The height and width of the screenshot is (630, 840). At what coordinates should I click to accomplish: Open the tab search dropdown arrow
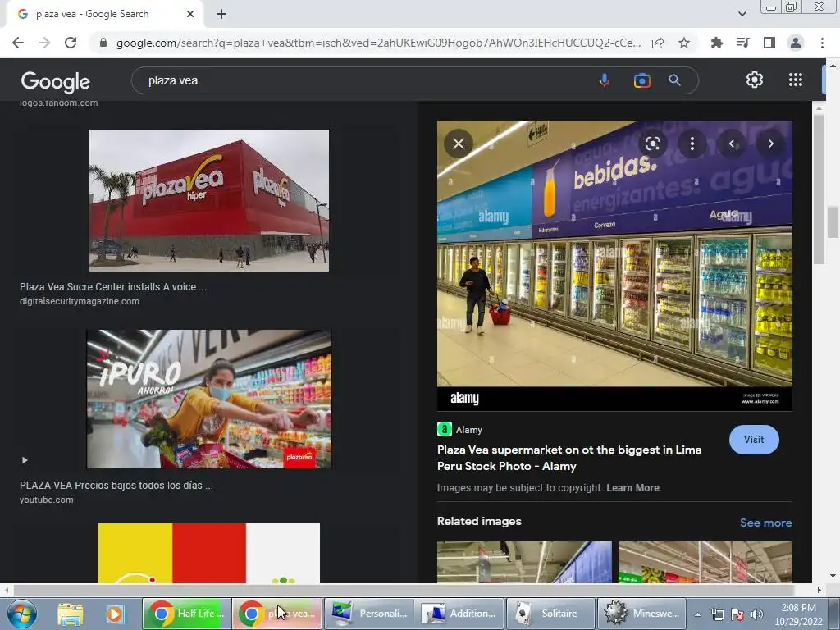(x=742, y=14)
